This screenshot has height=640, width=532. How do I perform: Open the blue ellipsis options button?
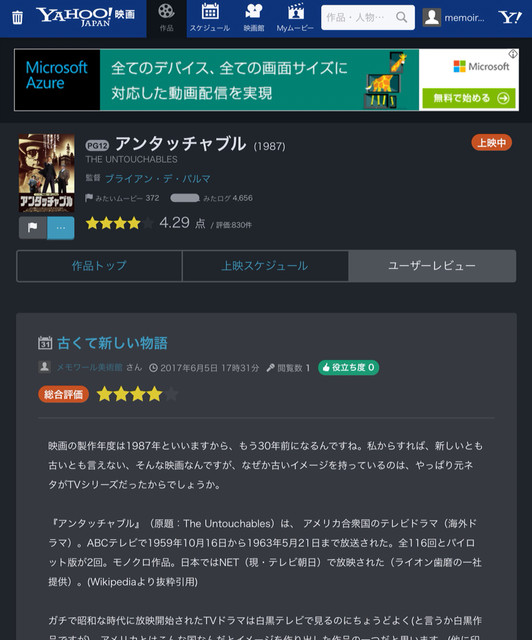[x=61, y=227]
